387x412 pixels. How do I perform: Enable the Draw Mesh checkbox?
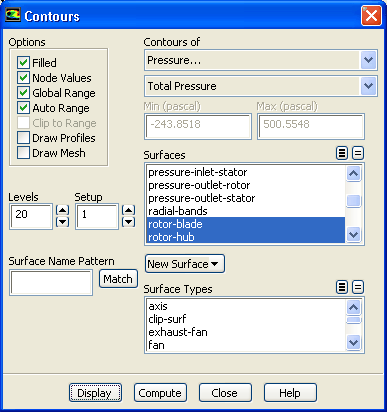pos(23,153)
